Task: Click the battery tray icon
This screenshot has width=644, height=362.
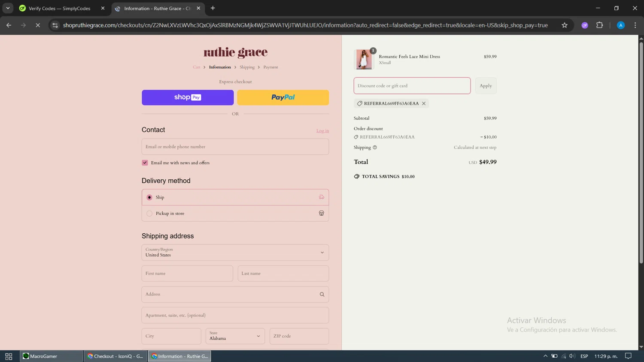Action: [x=555, y=356]
